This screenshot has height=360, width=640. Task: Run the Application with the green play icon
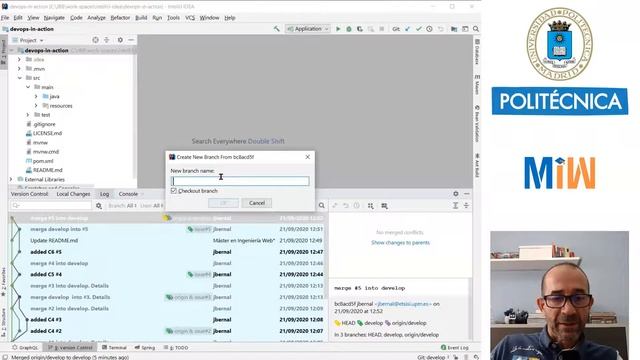tap(338, 29)
